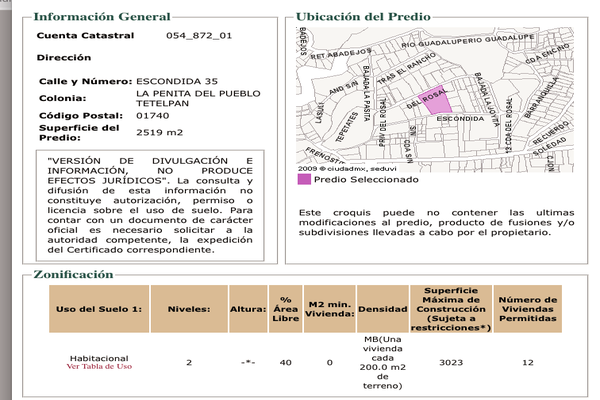Click the ESCONDIDA street label on map

tap(460, 119)
